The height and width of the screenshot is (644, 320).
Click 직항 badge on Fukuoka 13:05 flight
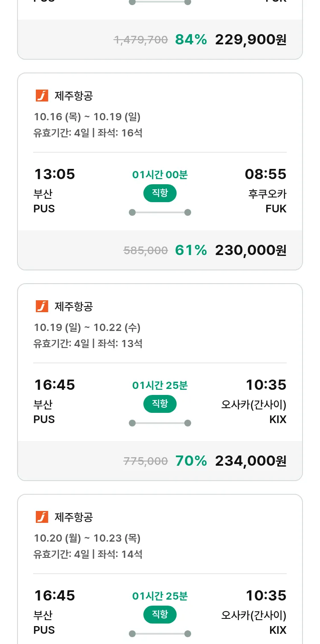pyautogui.click(x=160, y=193)
